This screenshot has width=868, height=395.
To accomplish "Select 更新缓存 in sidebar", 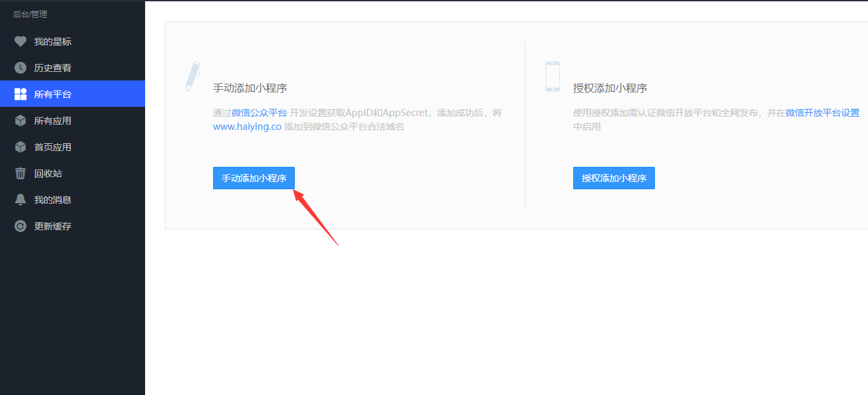I will click(x=73, y=226).
